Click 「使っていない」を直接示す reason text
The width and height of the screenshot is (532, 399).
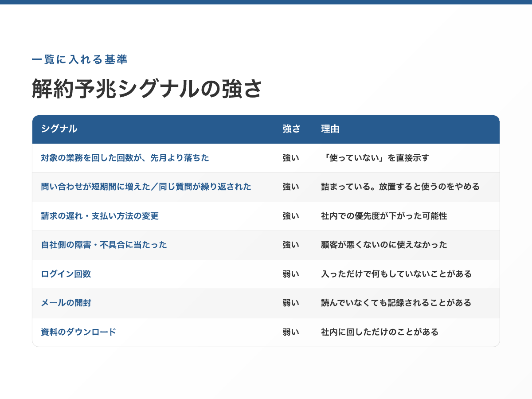[x=375, y=158]
